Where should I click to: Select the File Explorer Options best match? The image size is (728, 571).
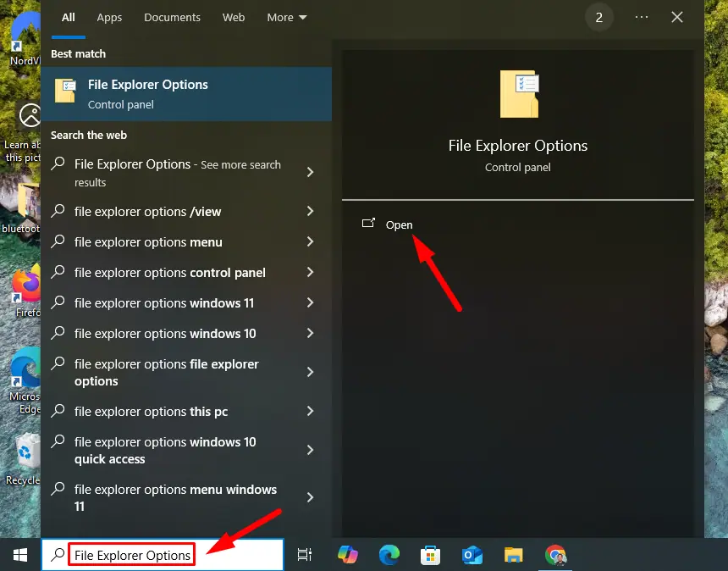(x=186, y=94)
